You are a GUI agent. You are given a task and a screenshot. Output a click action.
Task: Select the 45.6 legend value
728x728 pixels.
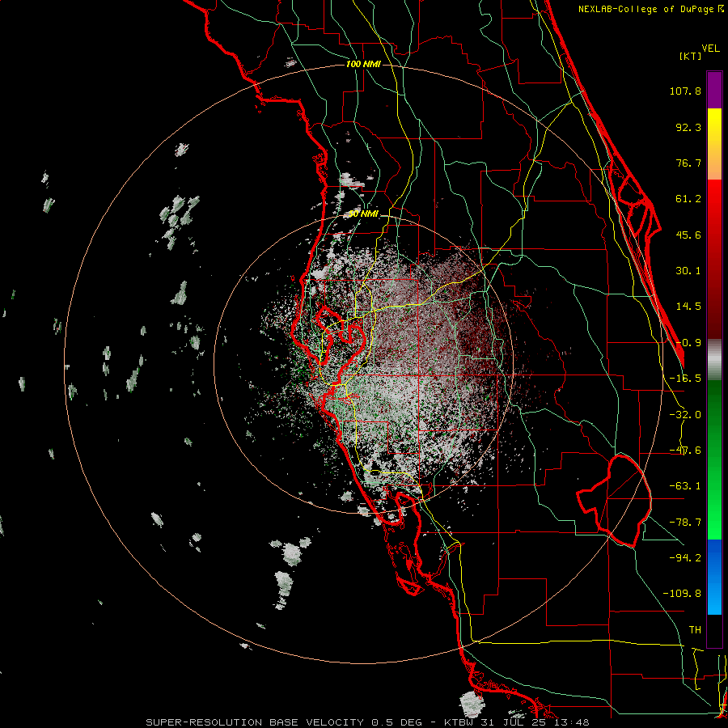[688, 235]
